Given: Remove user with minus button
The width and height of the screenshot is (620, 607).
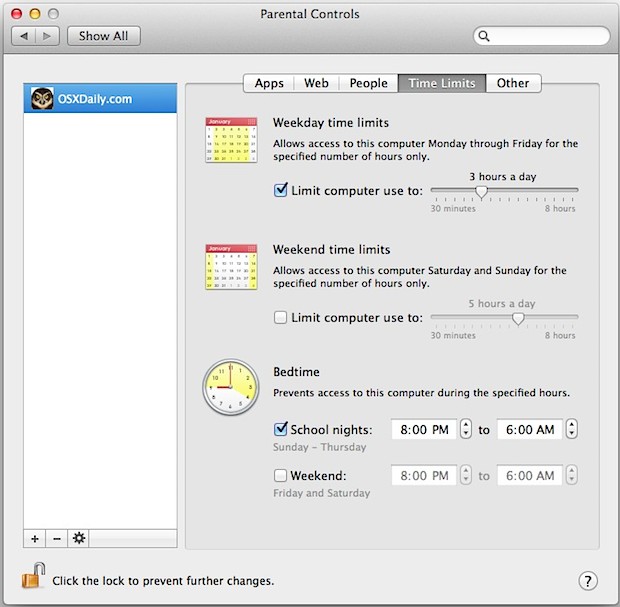Looking at the screenshot, I should pyautogui.click(x=57, y=539).
